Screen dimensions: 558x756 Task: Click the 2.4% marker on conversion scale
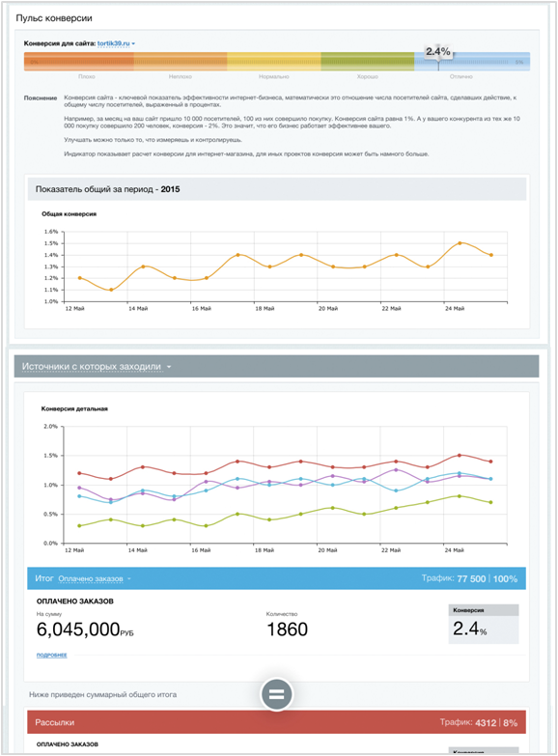pyautogui.click(x=438, y=51)
